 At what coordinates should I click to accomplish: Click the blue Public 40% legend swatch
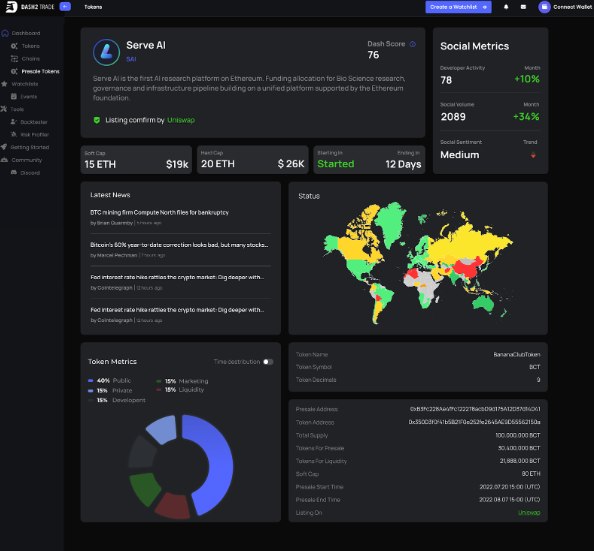coord(91,380)
